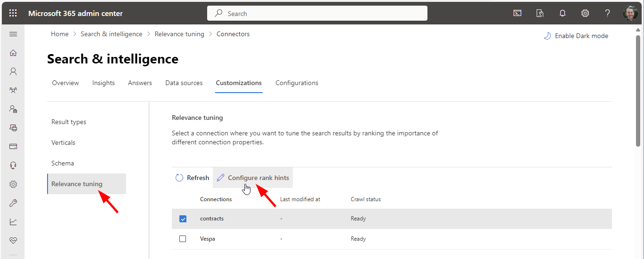Switch to the Overview tab

(x=65, y=83)
